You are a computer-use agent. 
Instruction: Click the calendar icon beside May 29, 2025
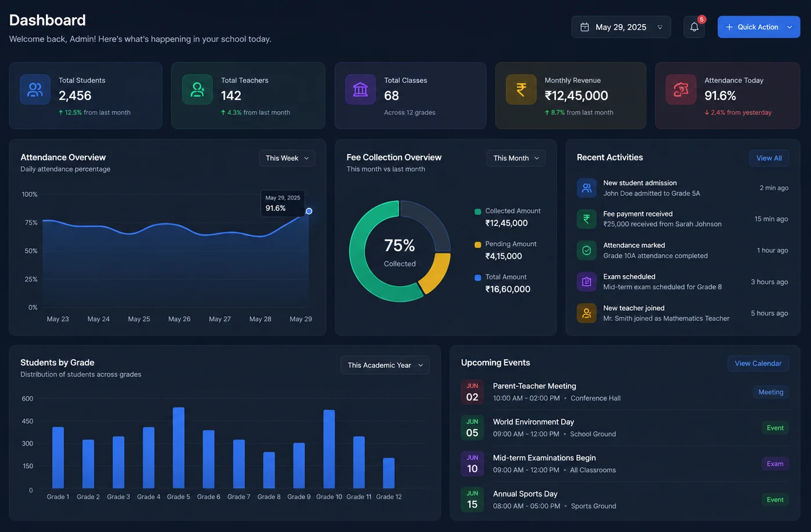click(x=584, y=27)
